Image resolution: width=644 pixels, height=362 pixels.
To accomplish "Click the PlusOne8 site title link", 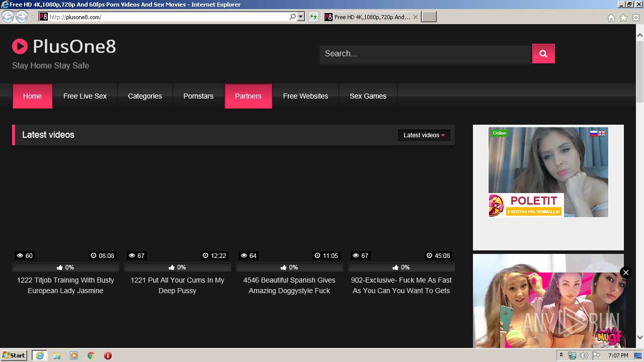I will click(74, 46).
